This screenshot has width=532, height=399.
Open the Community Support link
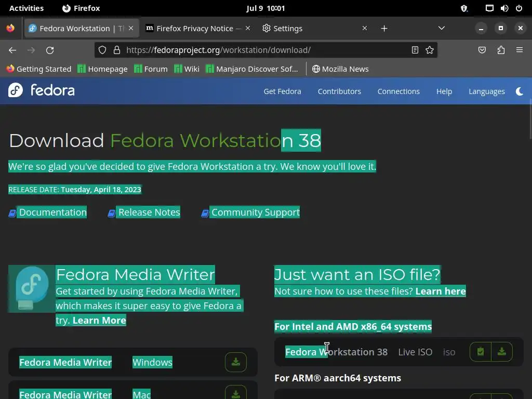pos(256,212)
